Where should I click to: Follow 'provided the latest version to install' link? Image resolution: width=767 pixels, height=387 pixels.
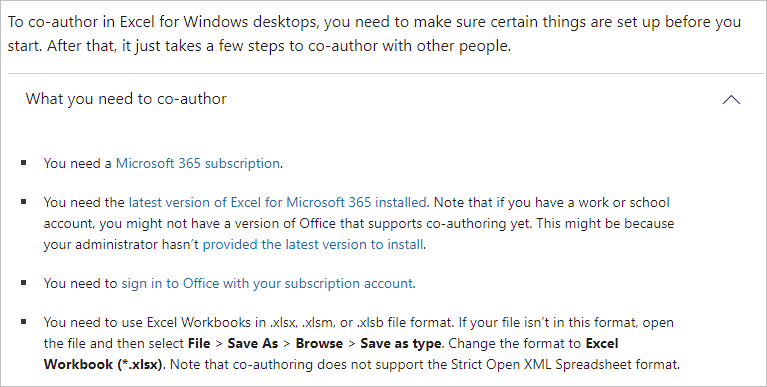313,245
